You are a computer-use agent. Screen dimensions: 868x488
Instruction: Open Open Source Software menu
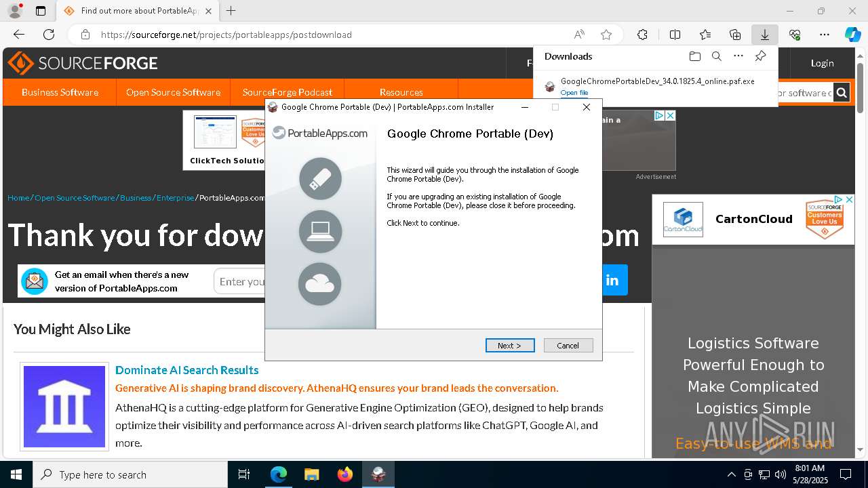173,92
